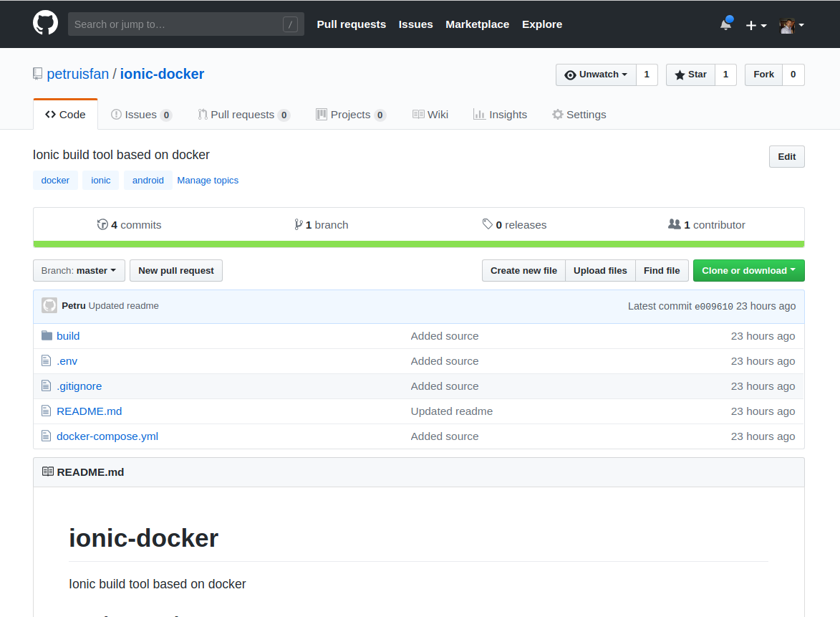The width and height of the screenshot is (840, 617).
Task: Click the GitHub Octocat logo
Action: pos(46,23)
